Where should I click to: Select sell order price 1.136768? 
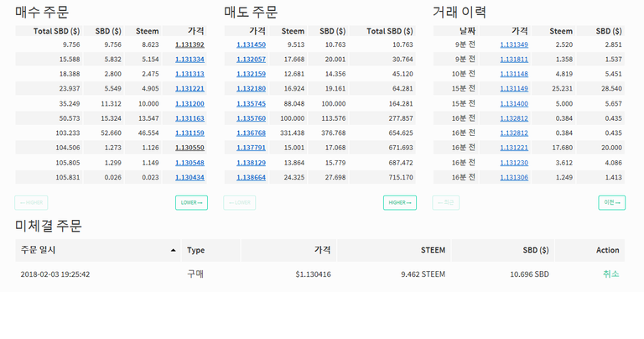point(251,133)
